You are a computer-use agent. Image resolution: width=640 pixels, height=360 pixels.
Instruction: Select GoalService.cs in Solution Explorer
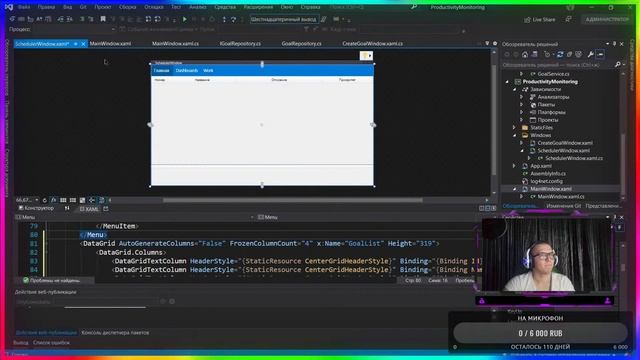(x=553, y=74)
